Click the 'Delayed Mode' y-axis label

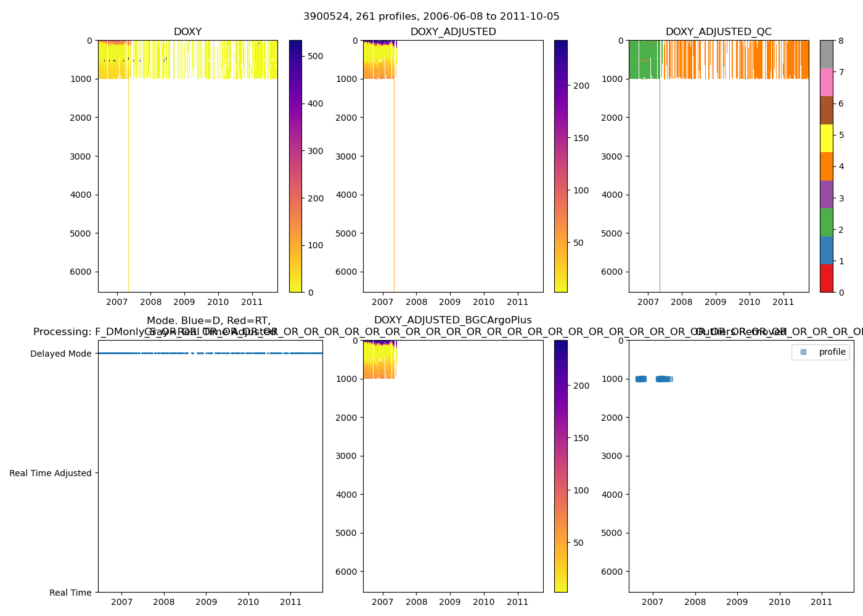pos(60,354)
